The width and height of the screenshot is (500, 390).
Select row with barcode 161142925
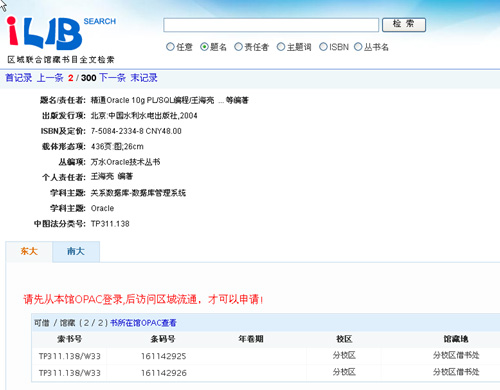tap(265, 356)
